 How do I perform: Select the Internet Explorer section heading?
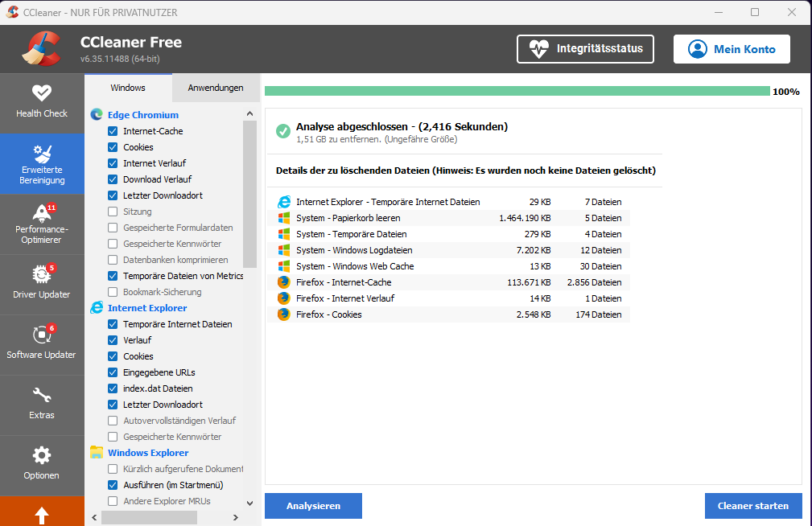pos(147,308)
